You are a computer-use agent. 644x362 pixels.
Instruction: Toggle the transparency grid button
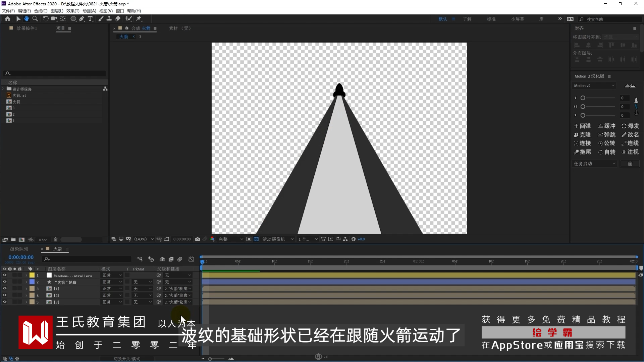tap(256, 239)
